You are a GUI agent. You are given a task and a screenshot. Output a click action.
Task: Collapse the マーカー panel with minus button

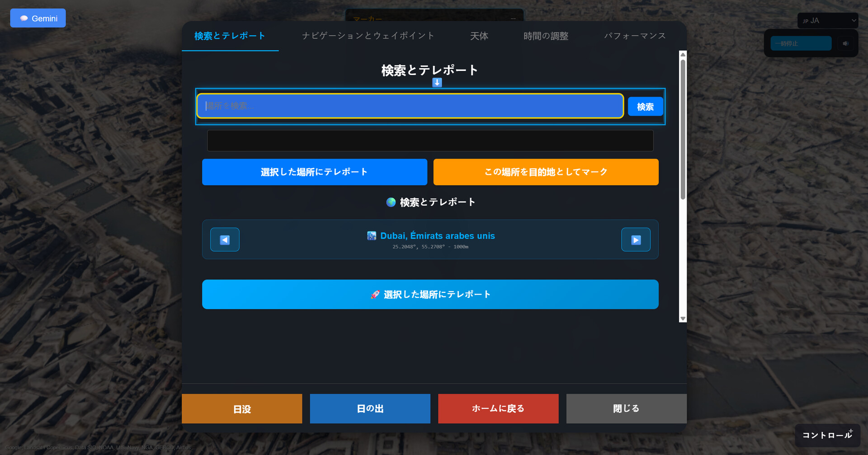tap(513, 19)
